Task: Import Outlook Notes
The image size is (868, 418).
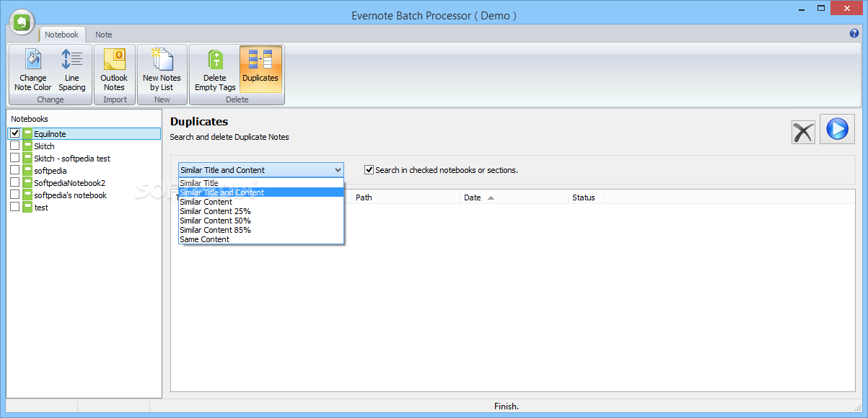Action: click(114, 71)
